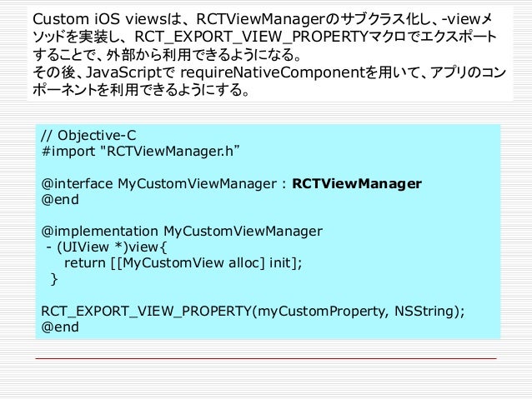
Task: Click 'return [[MyCustomView alloc] init];' line
Action: (183, 263)
